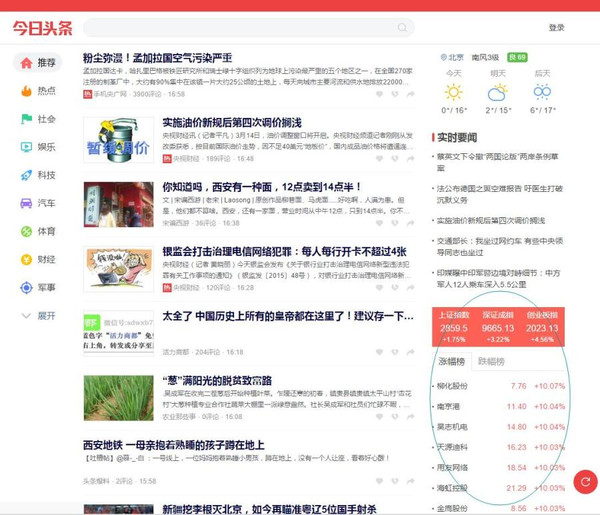The image size is (600, 515).
Task: Like the 油价新规 article heart icon
Action: pyautogui.click(x=379, y=158)
